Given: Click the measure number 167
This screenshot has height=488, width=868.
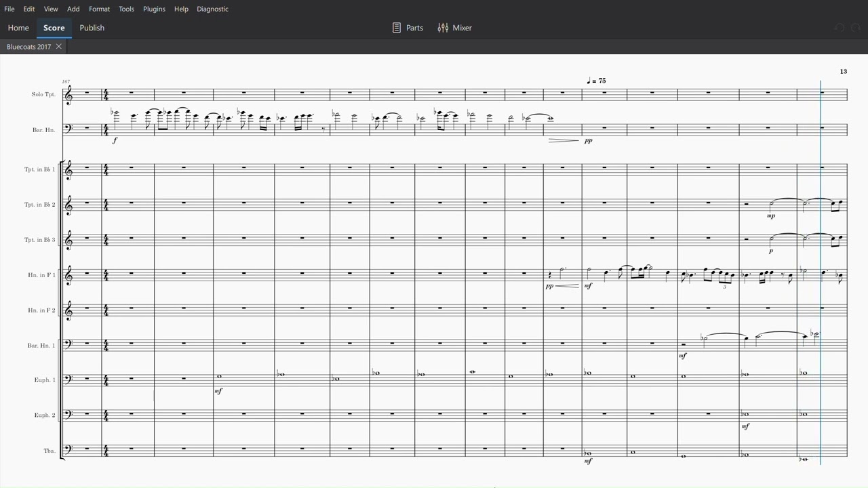Looking at the screenshot, I should 66,82.
